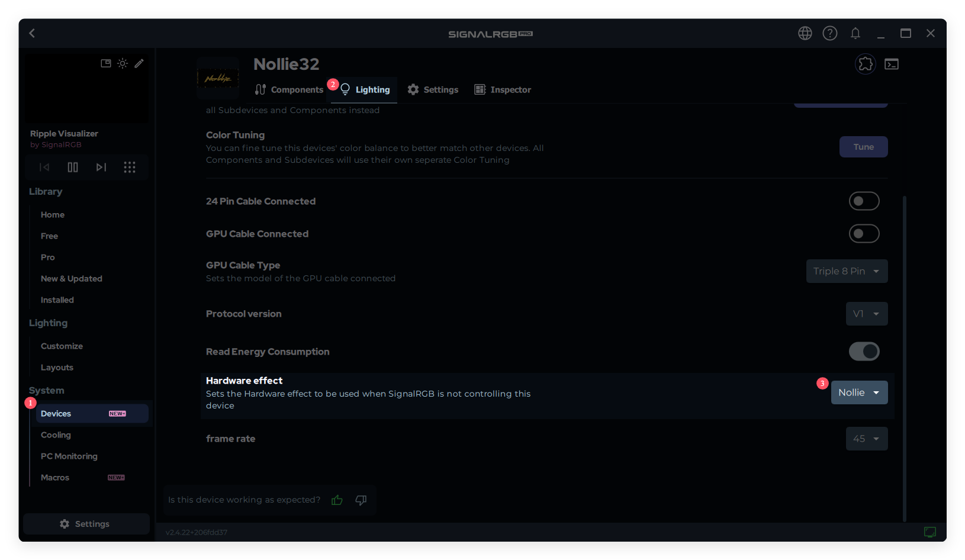The image size is (965, 560).
Task: Disable Read Energy Consumption switch
Action: coord(864,352)
